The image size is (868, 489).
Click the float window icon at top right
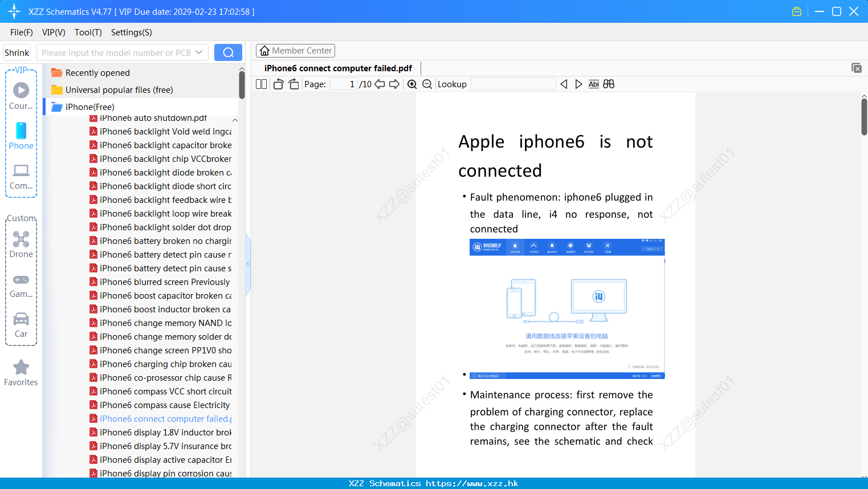click(857, 68)
